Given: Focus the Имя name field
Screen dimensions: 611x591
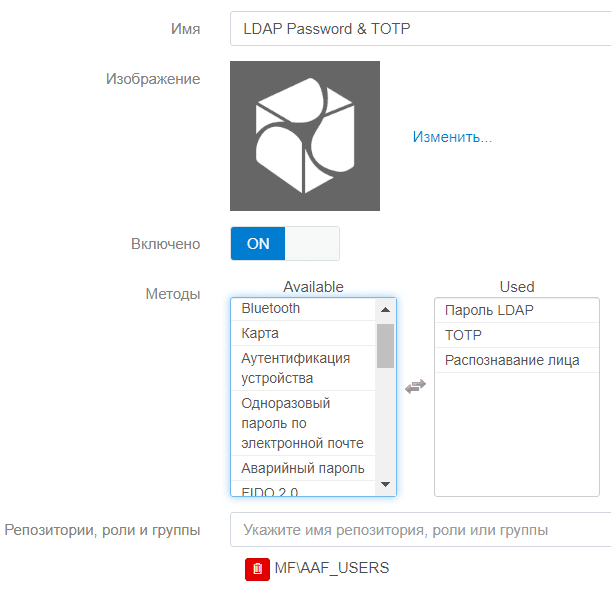Looking at the screenshot, I should pyautogui.click(x=420, y=29).
